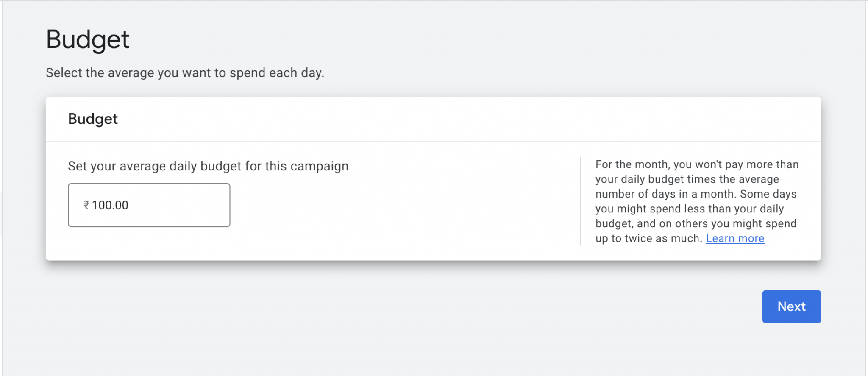This screenshot has width=868, height=376.
Task: Click the large Budget page heading
Action: [88, 40]
